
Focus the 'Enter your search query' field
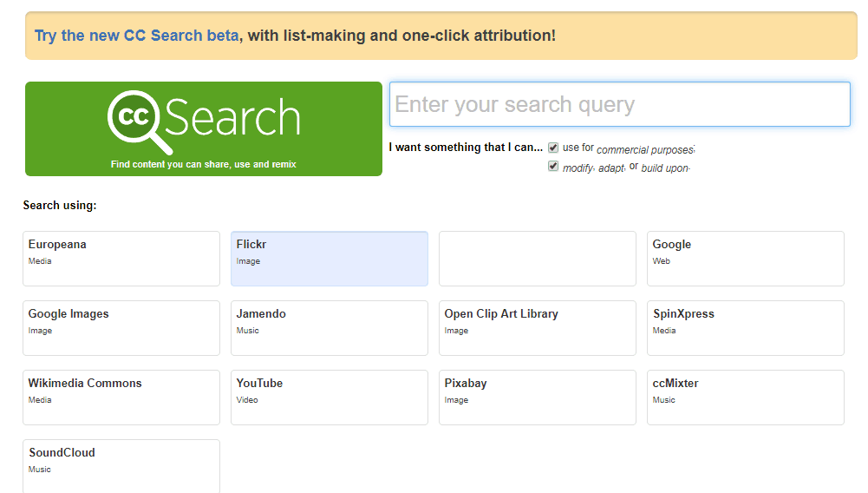coord(619,104)
